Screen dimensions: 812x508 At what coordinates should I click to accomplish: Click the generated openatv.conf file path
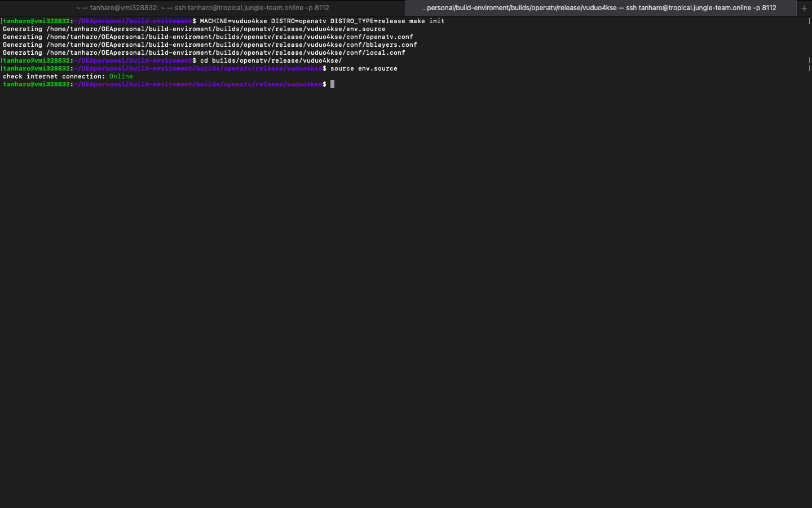pyautogui.click(x=230, y=37)
